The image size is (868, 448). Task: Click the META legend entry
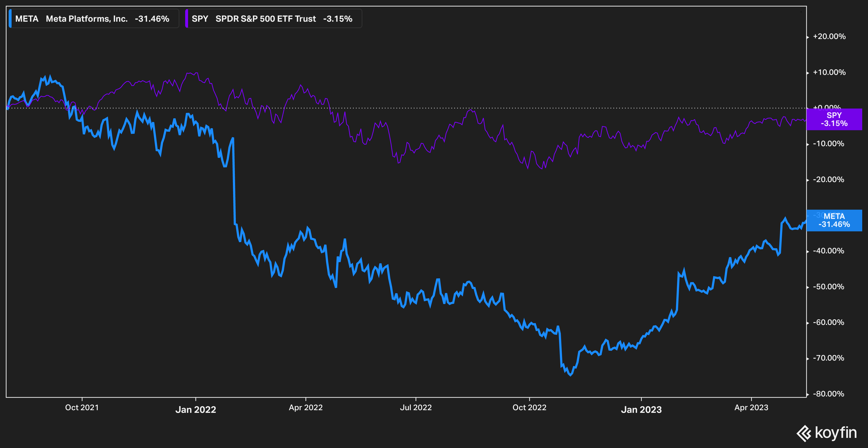[x=92, y=19]
